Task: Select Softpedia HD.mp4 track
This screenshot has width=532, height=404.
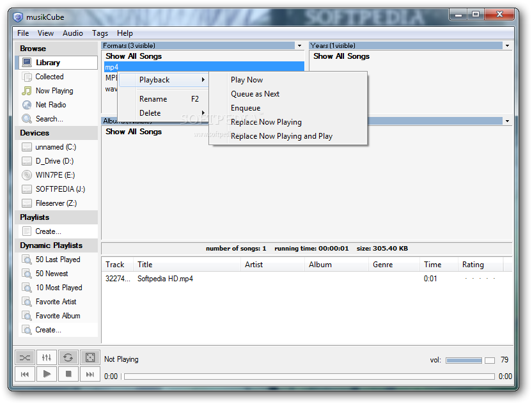Action: [x=165, y=279]
